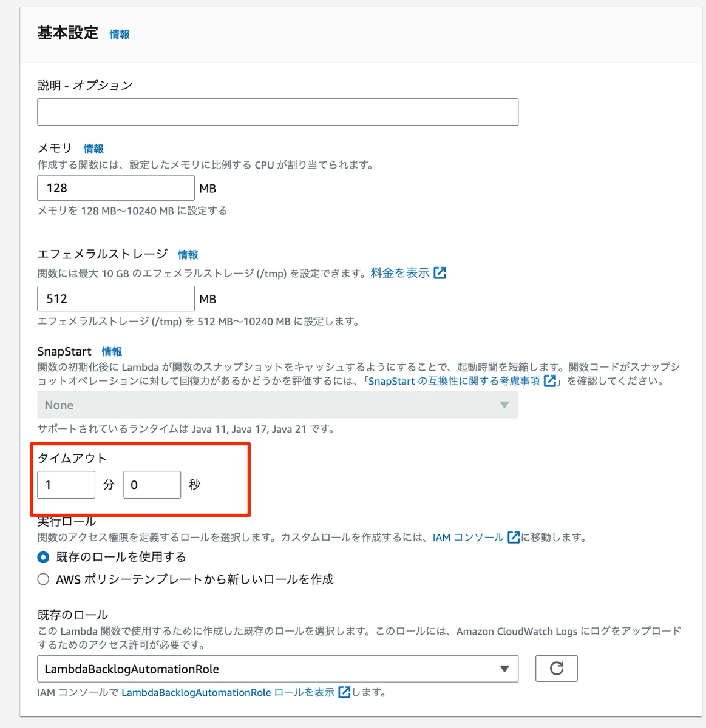Select AWS ポリシーテンプレートから新しいロールを作成 radio

point(43,579)
